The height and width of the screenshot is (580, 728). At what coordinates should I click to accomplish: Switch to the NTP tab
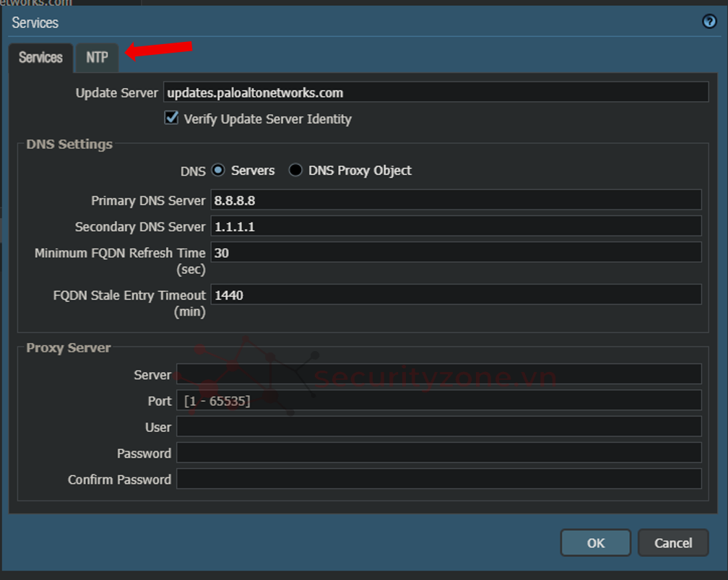pos(97,58)
